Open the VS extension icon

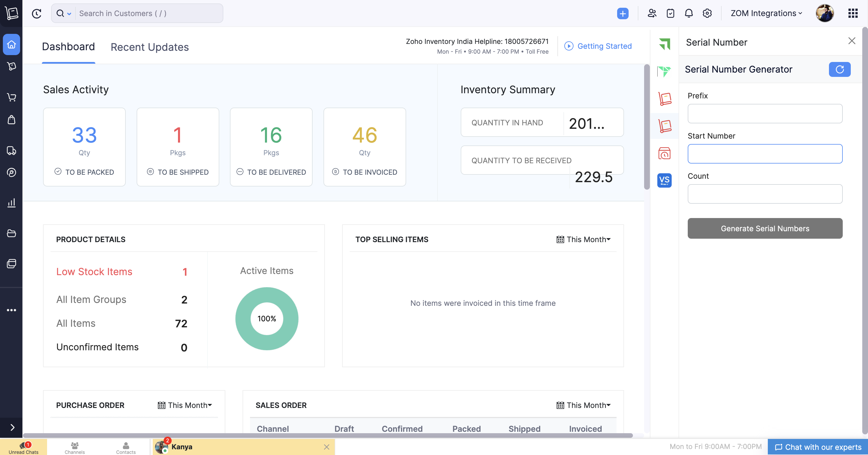(664, 180)
